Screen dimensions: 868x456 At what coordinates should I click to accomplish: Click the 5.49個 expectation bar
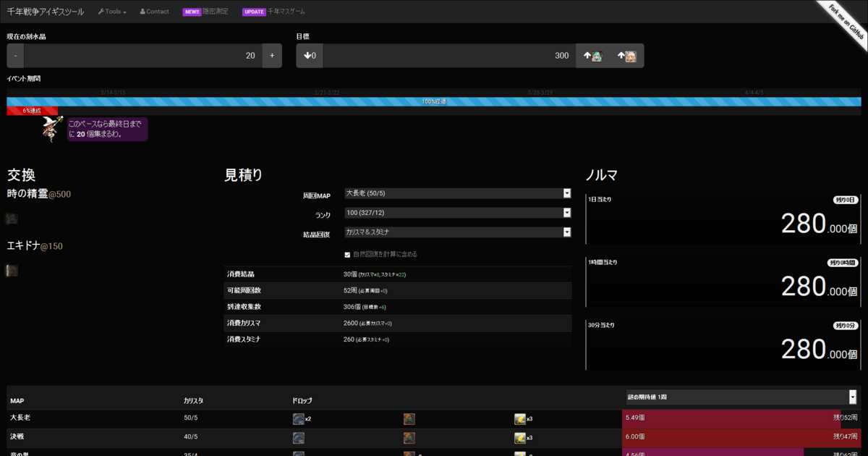coord(731,418)
